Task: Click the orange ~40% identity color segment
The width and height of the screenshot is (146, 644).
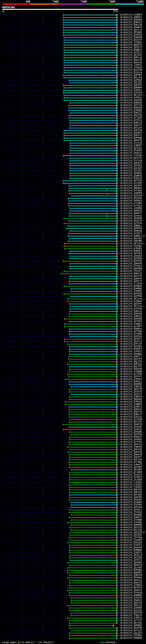Action: [x=45, y=4]
